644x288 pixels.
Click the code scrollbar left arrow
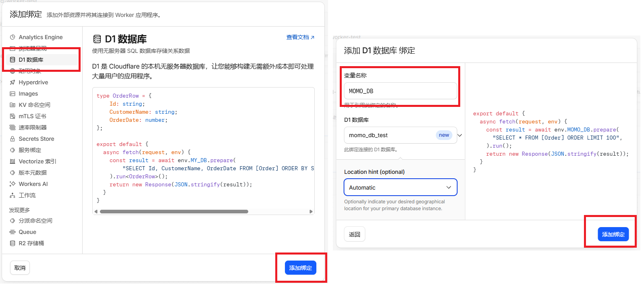[96, 211]
